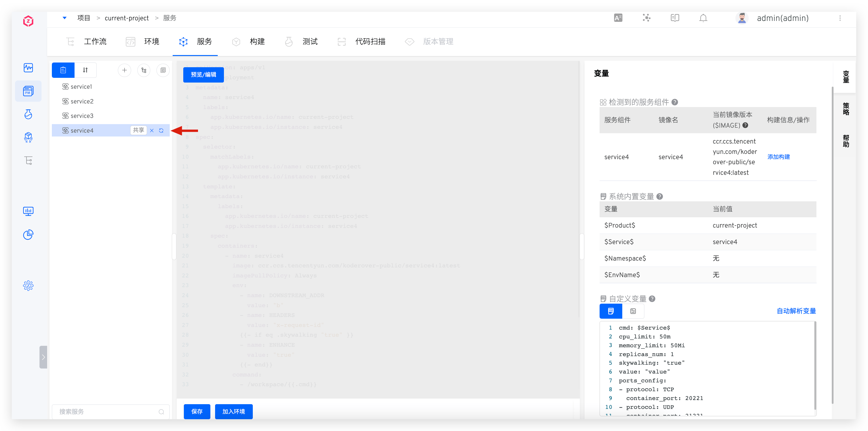Click the add service plus icon

pyautogui.click(x=124, y=70)
